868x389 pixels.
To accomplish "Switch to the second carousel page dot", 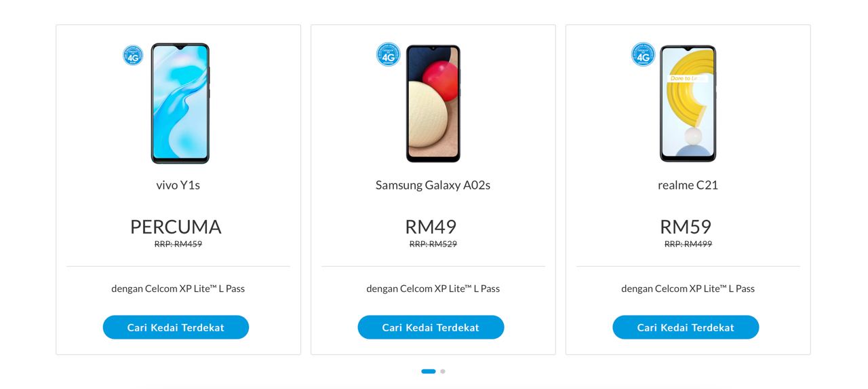I will click(x=443, y=371).
